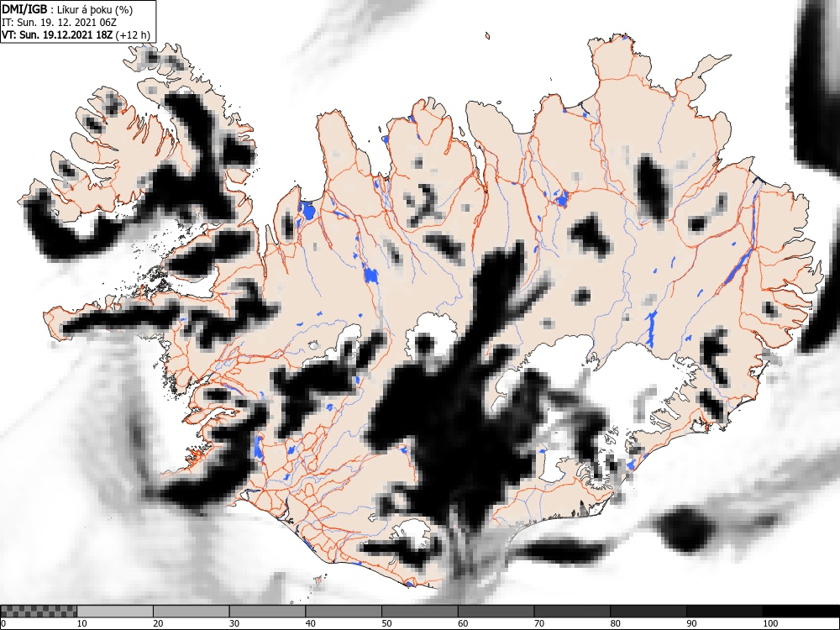Click the '20' scale label
The height and width of the screenshot is (630, 840).
pos(158,623)
